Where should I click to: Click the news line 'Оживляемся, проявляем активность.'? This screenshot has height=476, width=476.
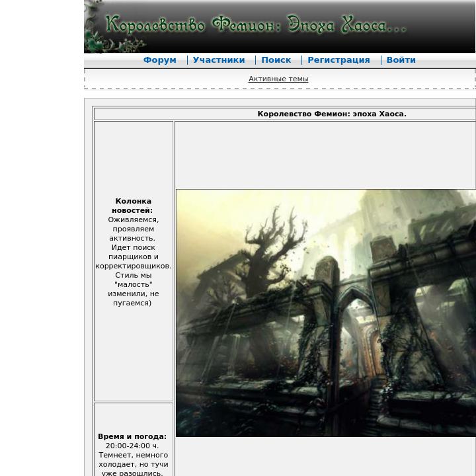coord(133,229)
